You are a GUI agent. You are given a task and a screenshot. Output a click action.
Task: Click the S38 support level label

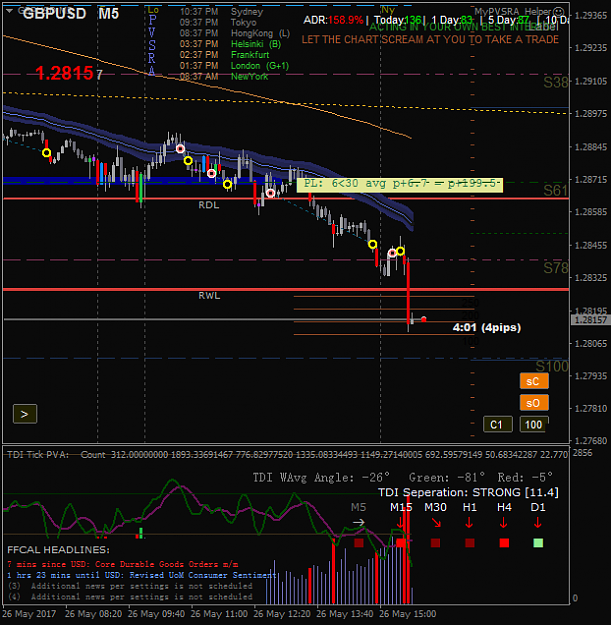point(556,83)
